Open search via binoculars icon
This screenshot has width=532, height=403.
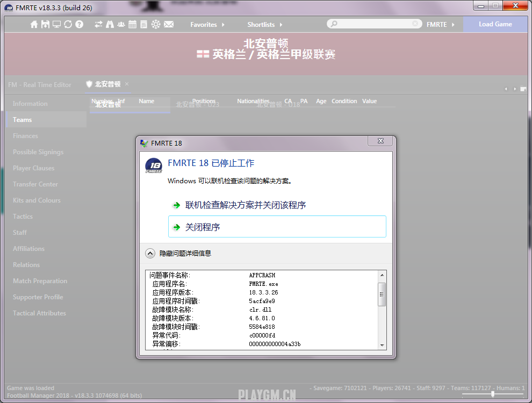coord(110,24)
